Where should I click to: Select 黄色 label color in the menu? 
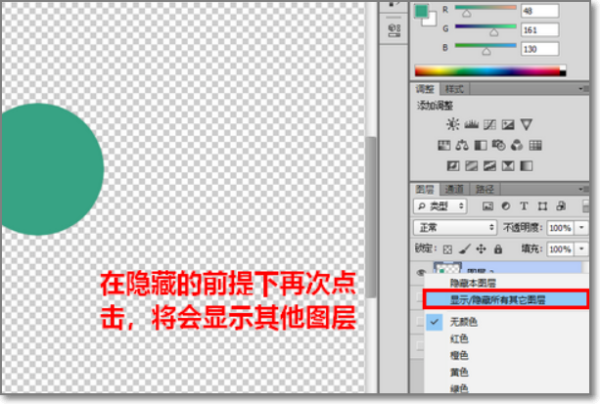coord(459,372)
